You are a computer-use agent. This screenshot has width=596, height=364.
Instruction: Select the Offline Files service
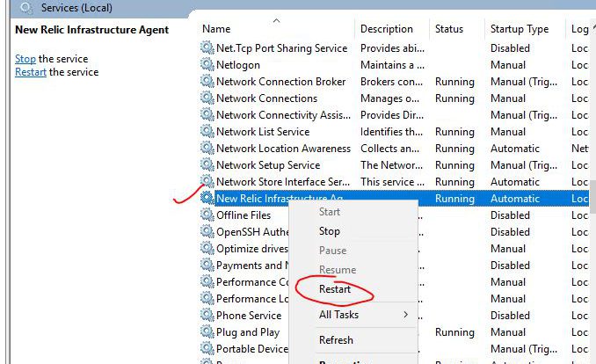[243, 215]
